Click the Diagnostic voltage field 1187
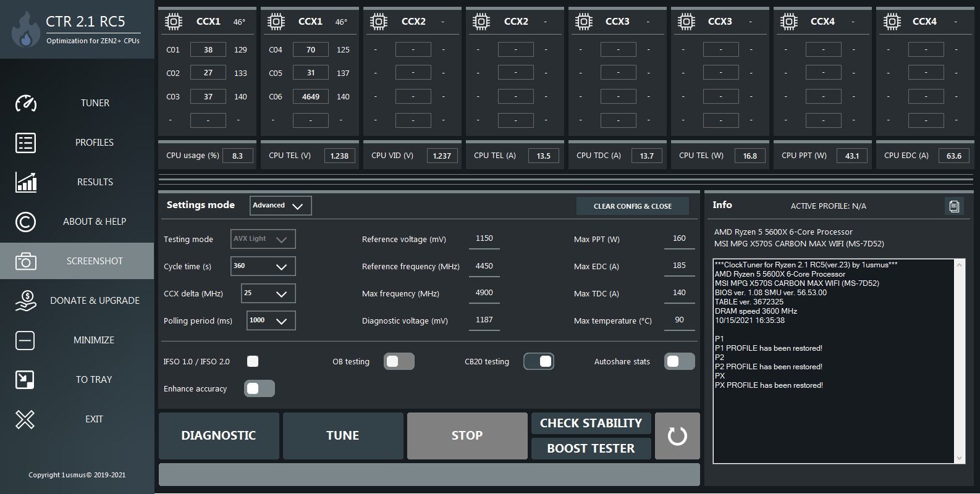 [484, 320]
